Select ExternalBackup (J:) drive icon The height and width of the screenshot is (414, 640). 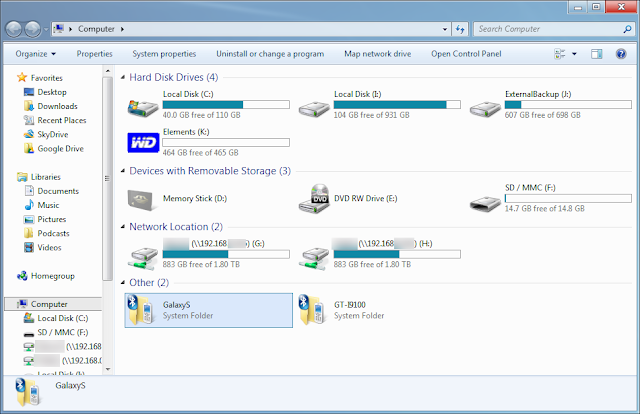[x=485, y=109]
